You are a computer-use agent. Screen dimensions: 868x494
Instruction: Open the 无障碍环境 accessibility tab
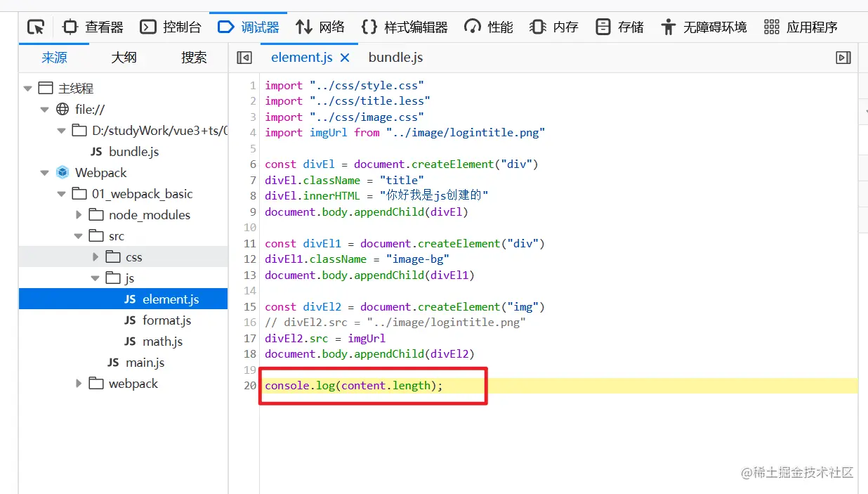click(x=704, y=27)
